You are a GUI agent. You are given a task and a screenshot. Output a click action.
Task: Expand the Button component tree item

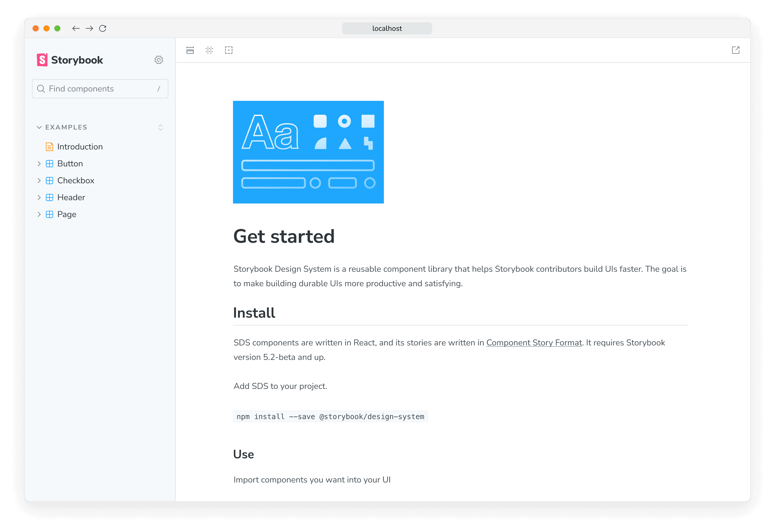coord(40,163)
